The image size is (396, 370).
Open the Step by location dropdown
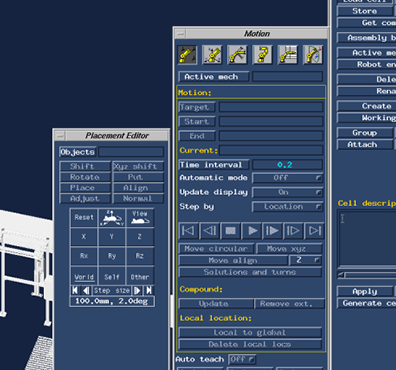click(x=287, y=207)
